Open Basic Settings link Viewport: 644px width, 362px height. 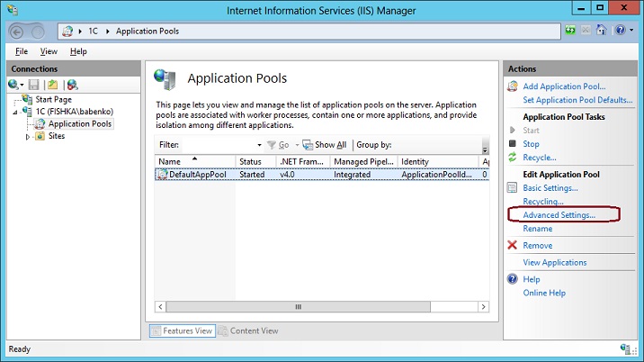click(550, 188)
